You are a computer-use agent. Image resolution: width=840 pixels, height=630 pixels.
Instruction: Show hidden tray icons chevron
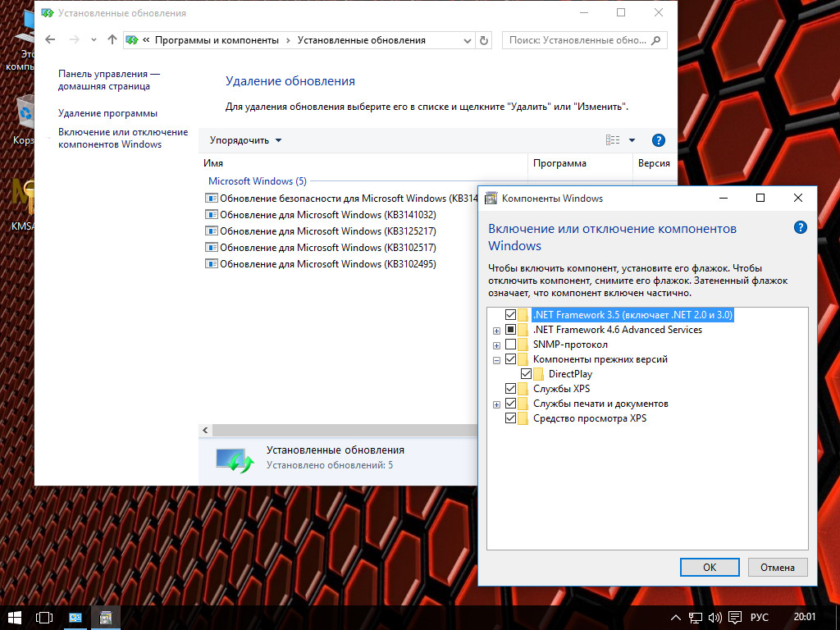[676, 618]
